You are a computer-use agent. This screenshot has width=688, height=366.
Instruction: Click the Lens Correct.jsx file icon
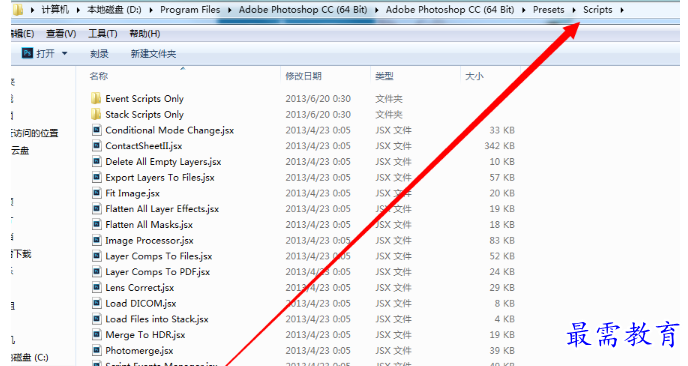pyautogui.click(x=97, y=288)
